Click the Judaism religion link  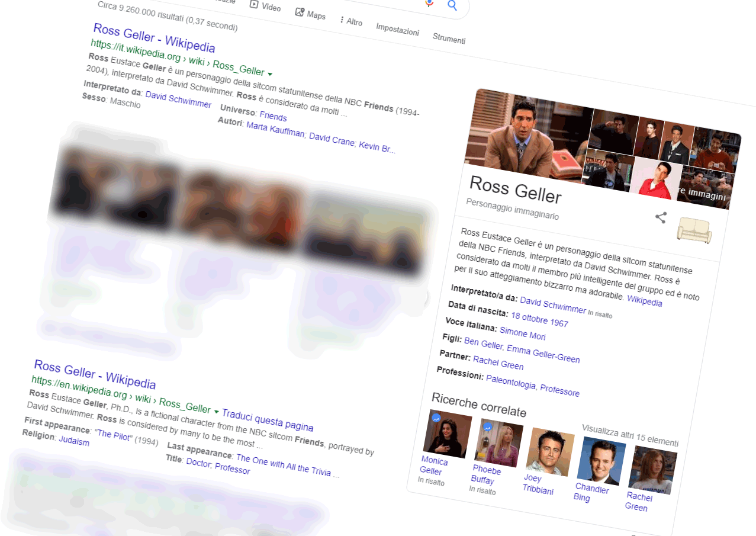(74, 441)
